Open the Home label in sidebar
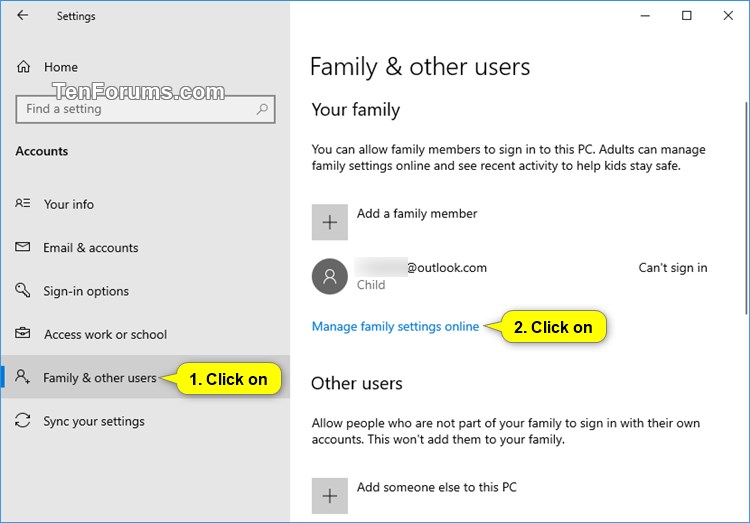Screen dimensions: 750x523 point(61,67)
